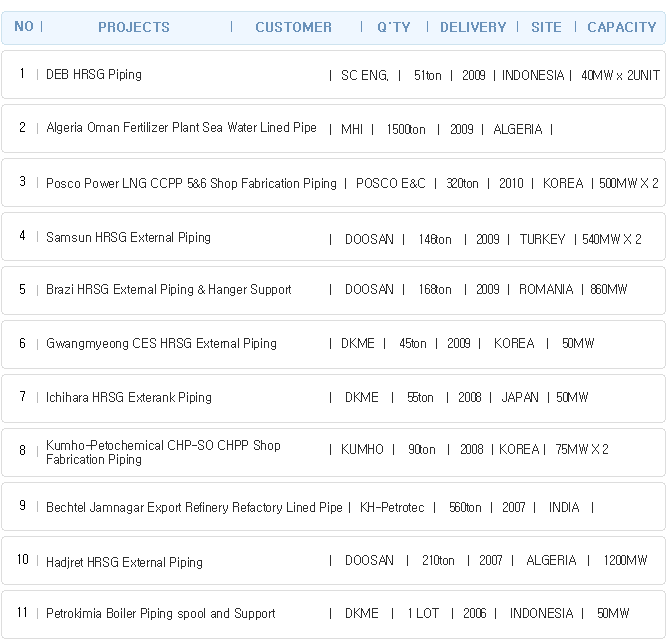
Task: Click 'KOREA' site in row 6
Action: pyautogui.click(x=514, y=344)
